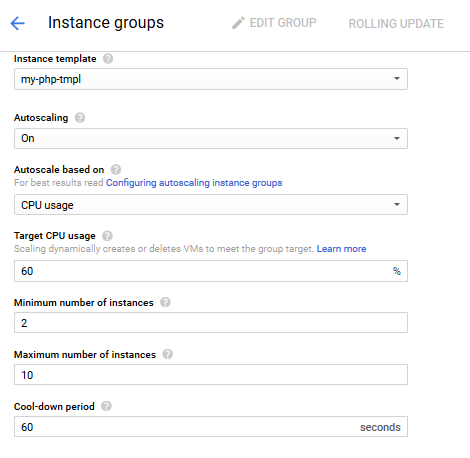Click the pencil icon for Edit Group
Image resolution: width=470 pixels, height=458 pixels.
coord(238,23)
